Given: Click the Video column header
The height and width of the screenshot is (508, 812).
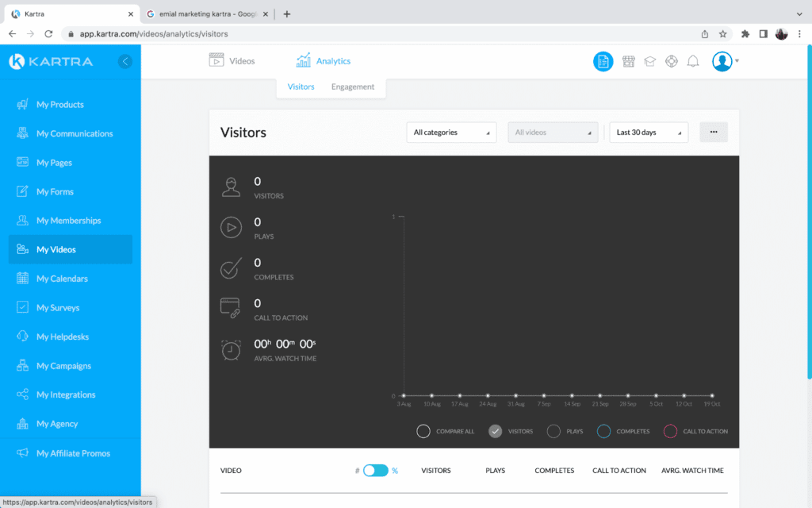Looking at the screenshot, I should tap(231, 471).
